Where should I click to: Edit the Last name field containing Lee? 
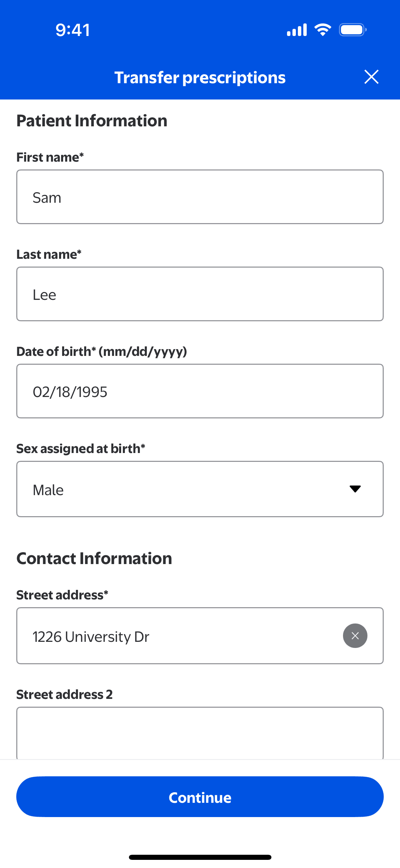click(x=199, y=294)
